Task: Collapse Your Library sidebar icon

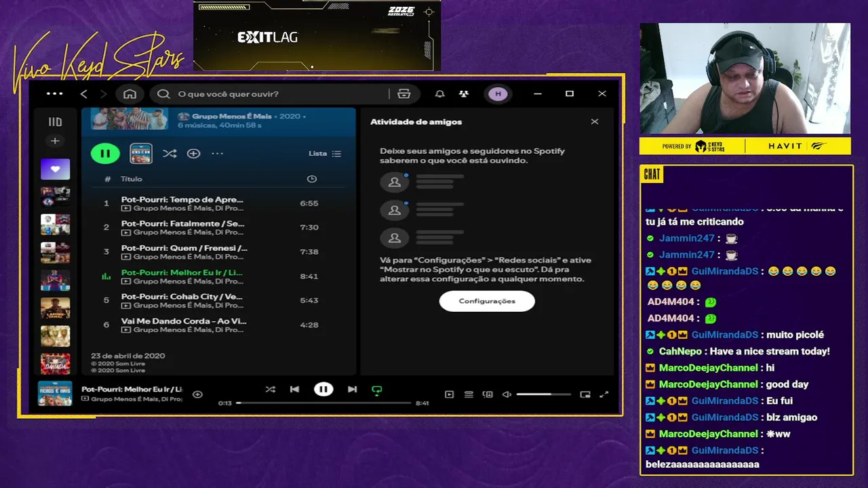Action: pos(55,122)
